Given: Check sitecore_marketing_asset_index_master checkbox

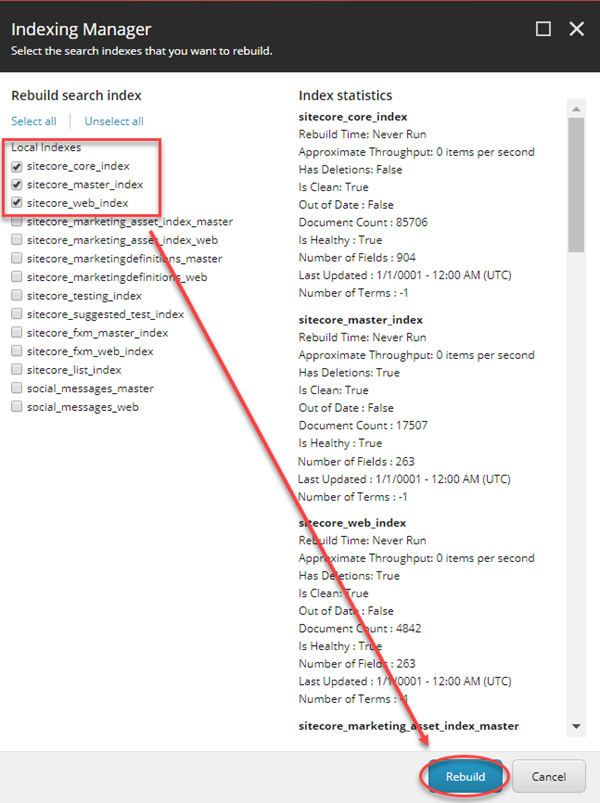Looking at the screenshot, I should click(17, 222).
